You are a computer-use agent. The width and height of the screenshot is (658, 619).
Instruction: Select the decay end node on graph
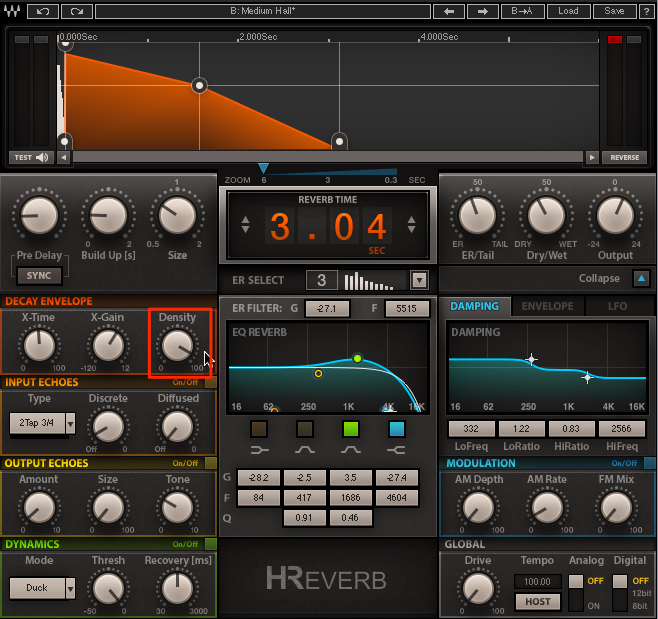(339, 141)
